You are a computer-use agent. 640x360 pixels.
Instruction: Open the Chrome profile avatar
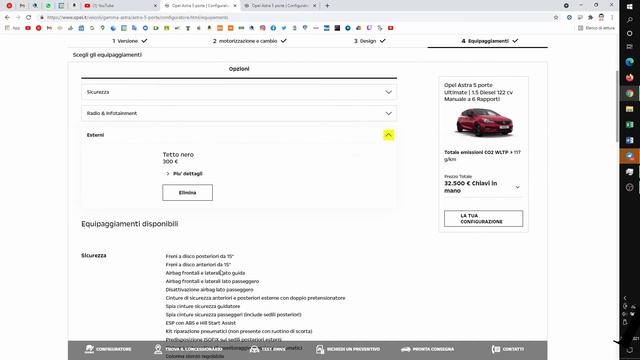click(x=601, y=17)
